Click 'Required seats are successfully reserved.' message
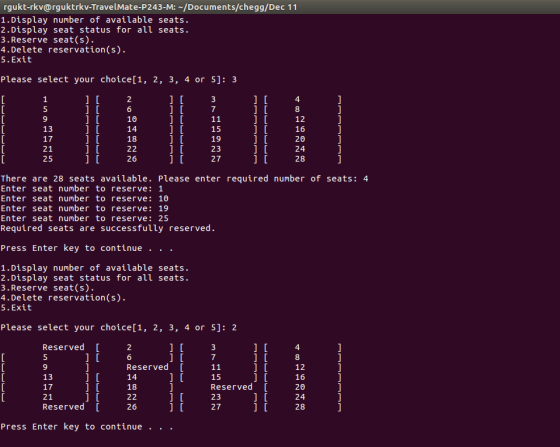This screenshot has width=560, height=447. [108, 228]
